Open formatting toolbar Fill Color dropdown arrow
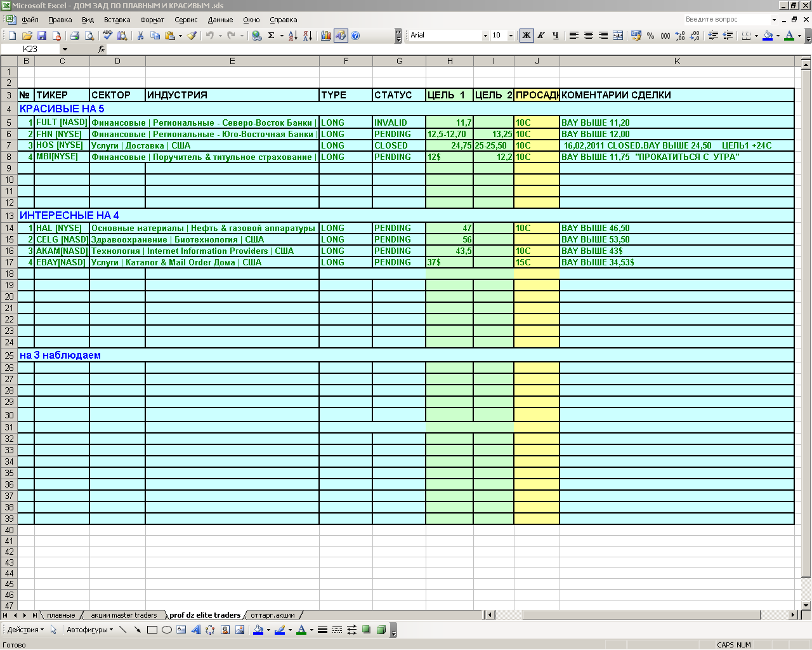Image resolution: width=812 pixels, height=650 pixels. tap(778, 36)
